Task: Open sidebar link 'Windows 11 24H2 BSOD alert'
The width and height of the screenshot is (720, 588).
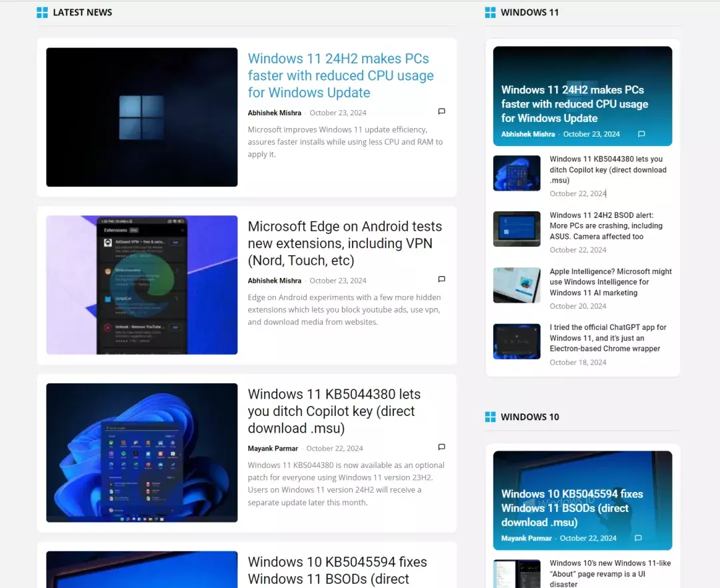Action: tap(606, 226)
